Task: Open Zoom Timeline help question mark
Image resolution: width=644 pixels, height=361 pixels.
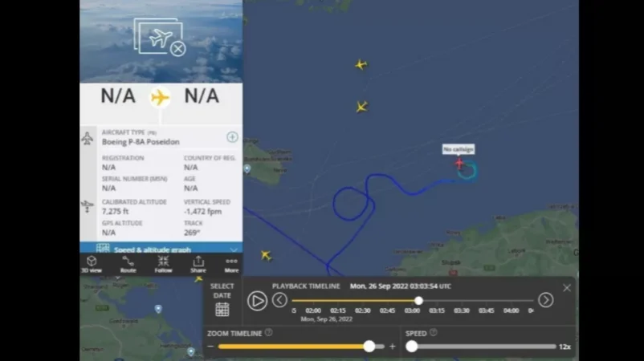Action: pos(269,333)
